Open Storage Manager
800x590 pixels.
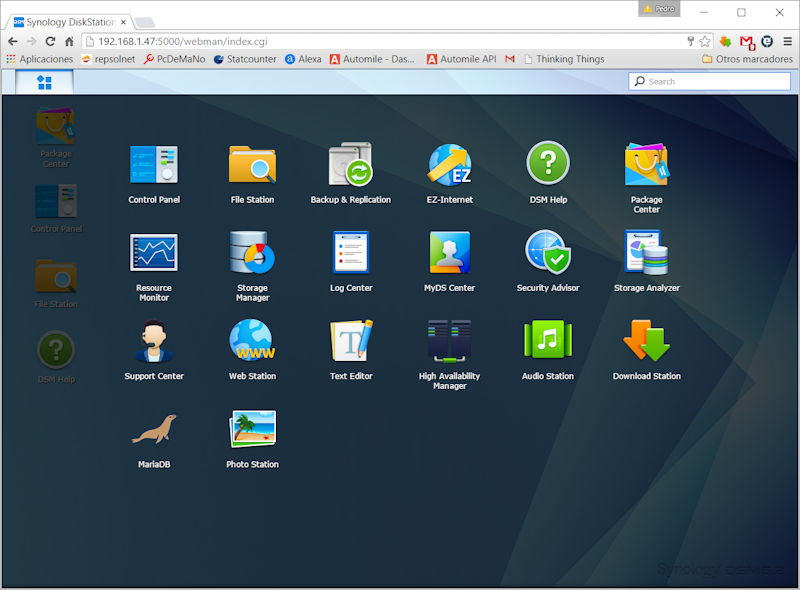[x=253, y=266]
